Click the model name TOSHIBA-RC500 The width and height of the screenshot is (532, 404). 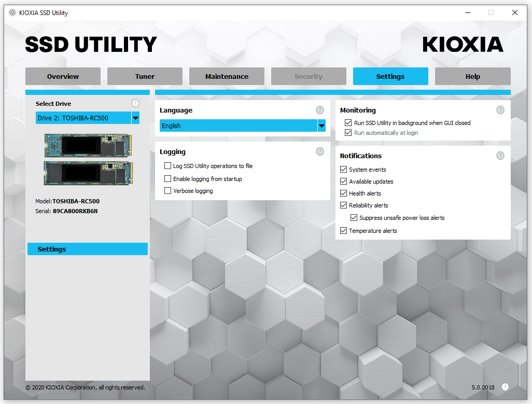pyautogui.click(x=76, y=201)
